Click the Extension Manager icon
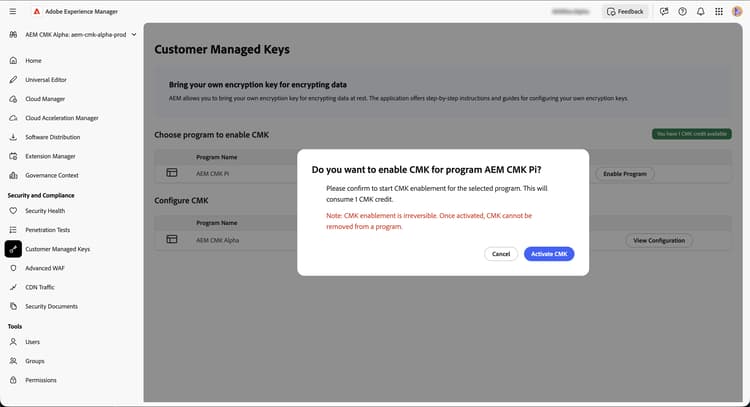Viewport: 750px width, 407px height. point(13,156)
